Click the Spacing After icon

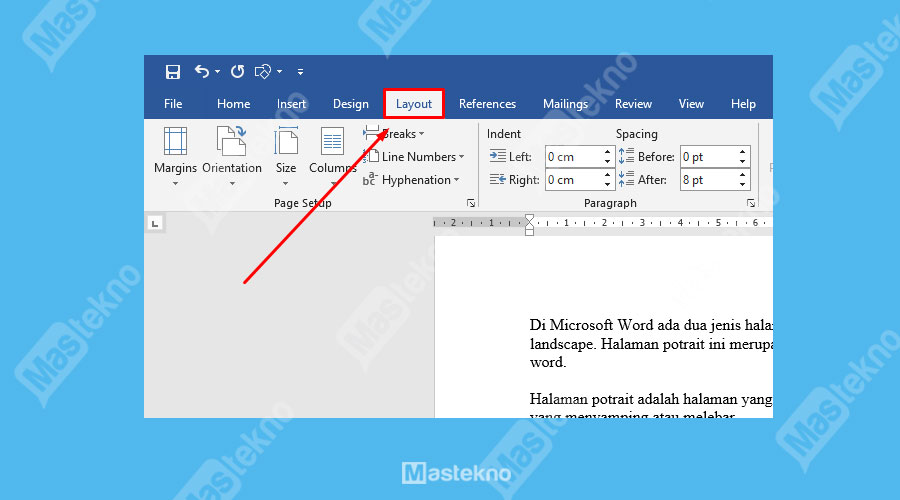click(x=626, y=179)
